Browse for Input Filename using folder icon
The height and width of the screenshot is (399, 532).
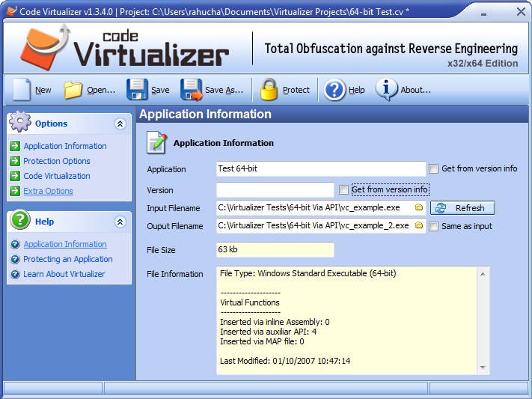tap(419, 207)
